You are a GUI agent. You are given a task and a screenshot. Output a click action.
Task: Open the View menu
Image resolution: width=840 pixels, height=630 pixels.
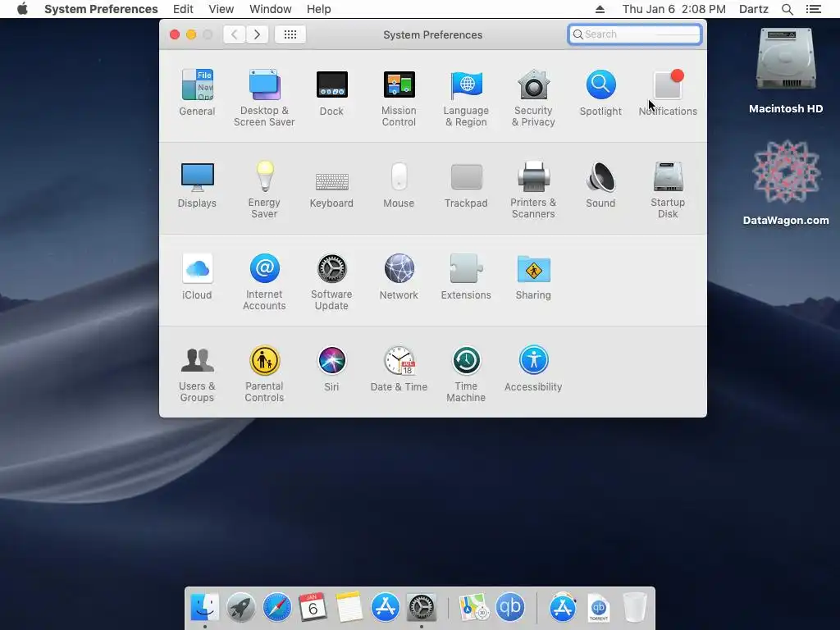pyautogui.click(x=221, y=9)
